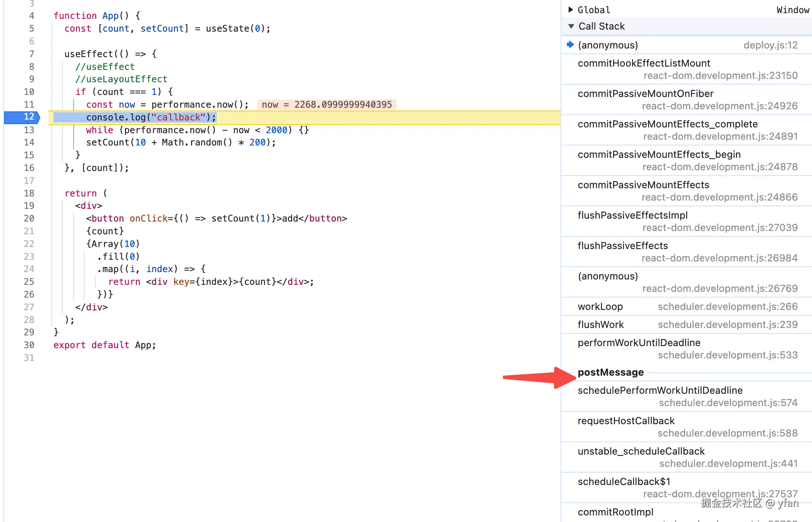Select requestHostCallback stack frame
Screen dimensions: 812x522
[626, 421]
